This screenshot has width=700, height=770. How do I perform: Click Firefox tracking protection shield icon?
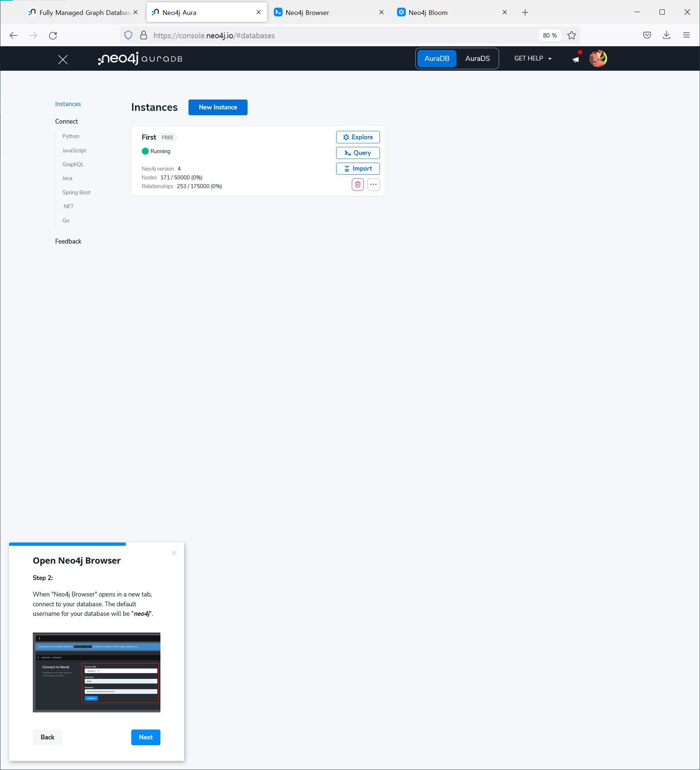coord(128,35)
